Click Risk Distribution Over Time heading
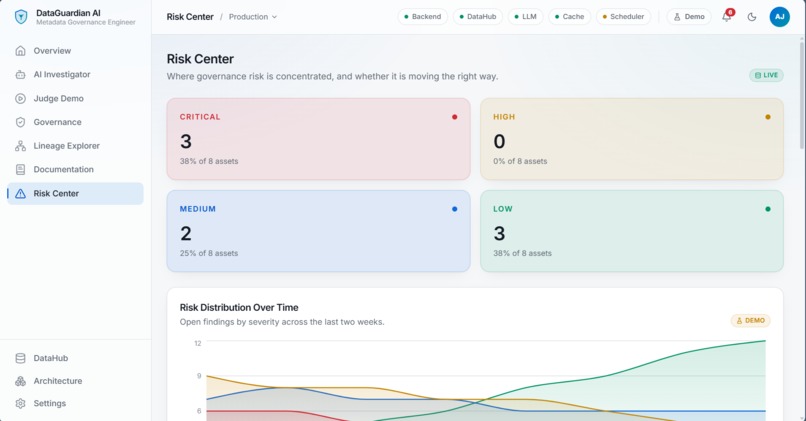 [x=239, y=307]
